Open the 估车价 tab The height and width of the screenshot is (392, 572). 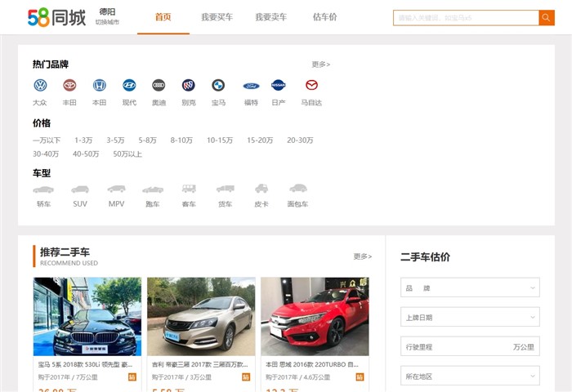point(325,17)
